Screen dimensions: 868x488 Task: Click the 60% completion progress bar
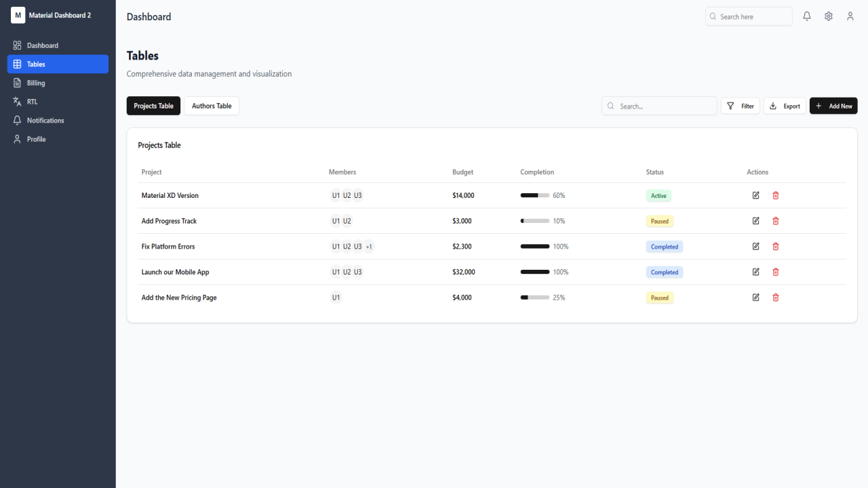535,195
